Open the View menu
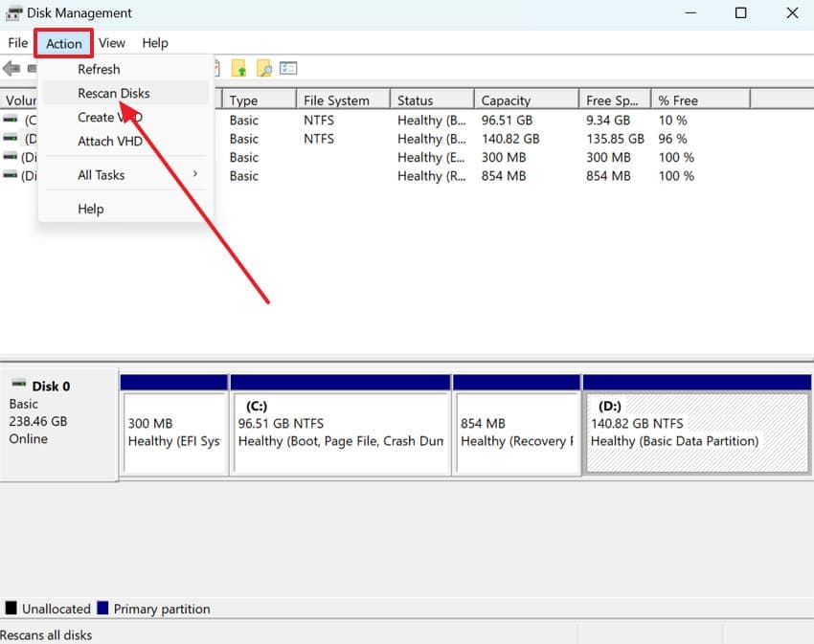This screenshot has height=644, width=814. point(111,43)
